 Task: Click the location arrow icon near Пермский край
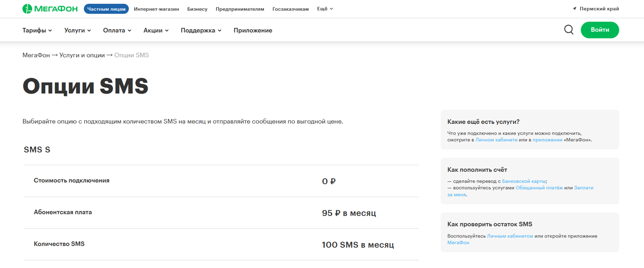(574, 9)
